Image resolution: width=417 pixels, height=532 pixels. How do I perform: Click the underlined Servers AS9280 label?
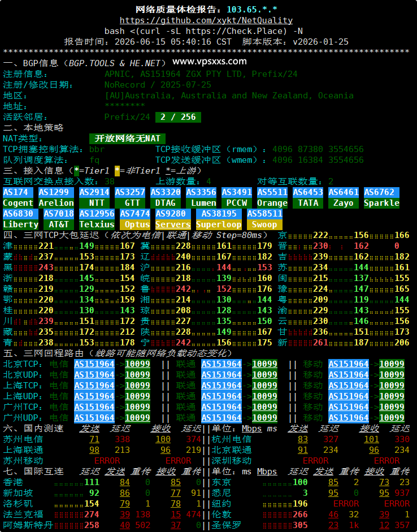tap(173, 224)
